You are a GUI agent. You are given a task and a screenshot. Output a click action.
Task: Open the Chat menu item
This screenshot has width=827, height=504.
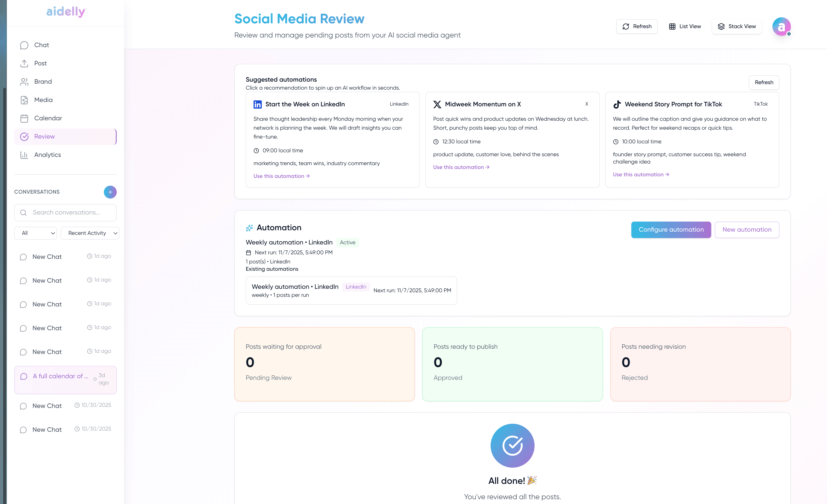pos(42,45)
